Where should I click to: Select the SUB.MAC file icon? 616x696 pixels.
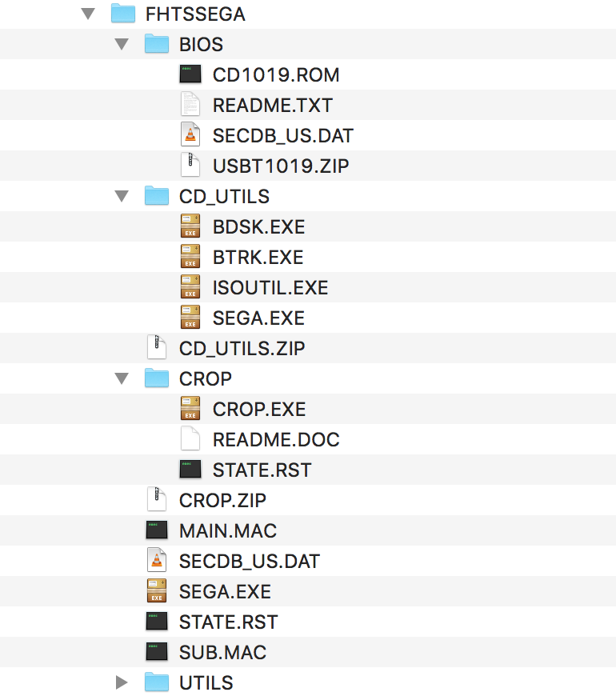tap(157, 652)
